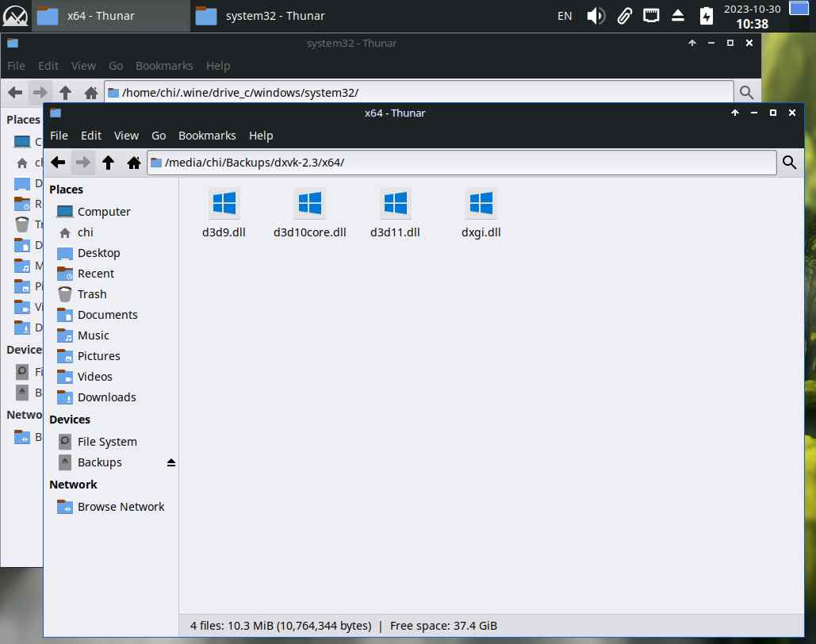Click the x64 window status bar text
816x644 pixels.
click(x=343, y=626)
